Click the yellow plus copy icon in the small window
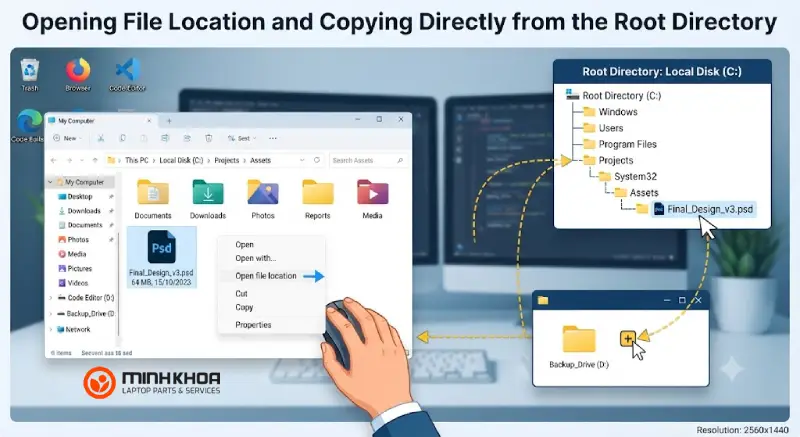The image size is (800, 437). tap(628, 338)
